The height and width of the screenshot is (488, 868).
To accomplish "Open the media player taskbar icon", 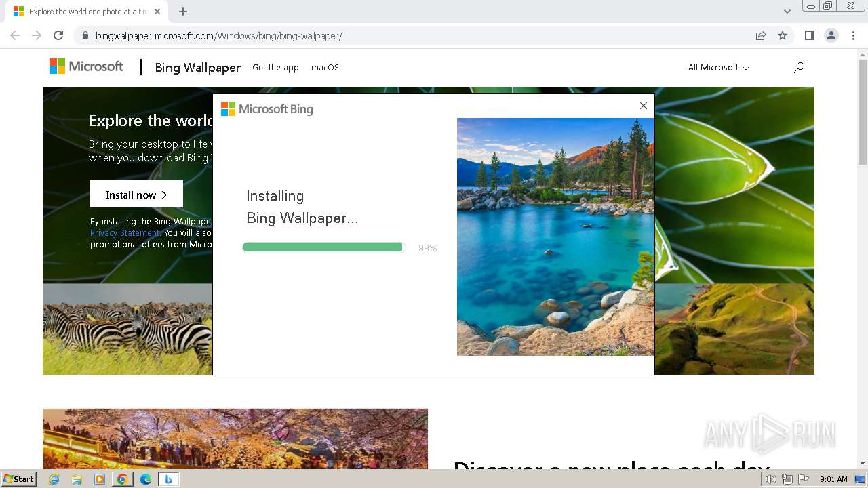I will [100, 479].
